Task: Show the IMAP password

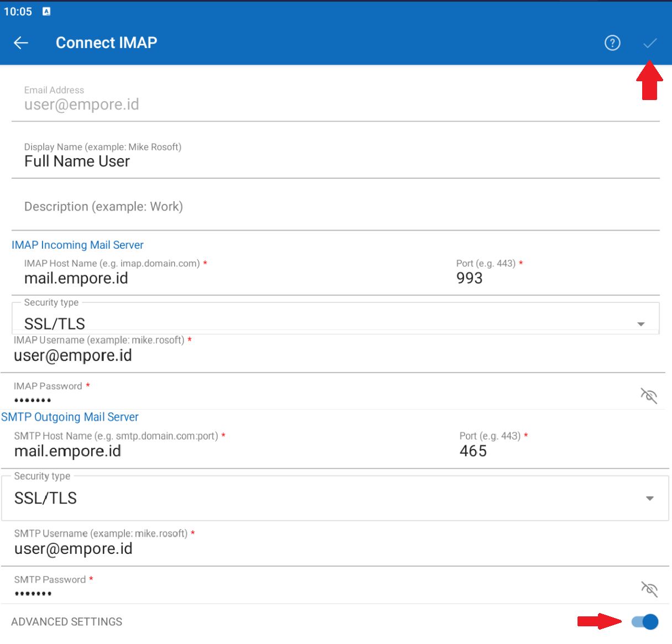Action: (x=648, y=395)
